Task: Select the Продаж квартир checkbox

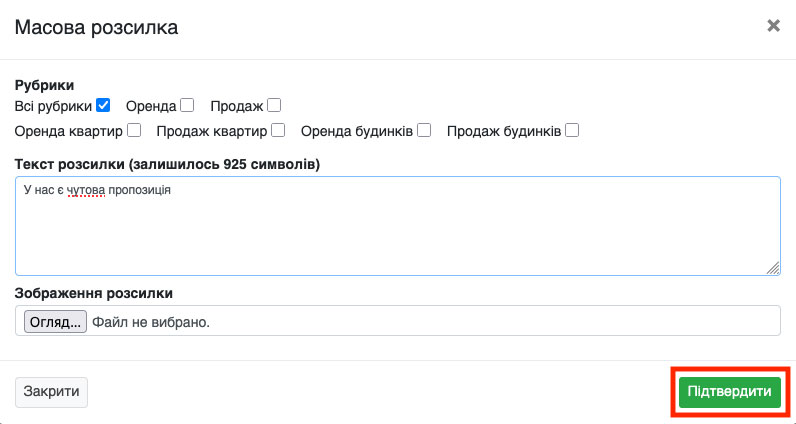Action: (279, 130)
